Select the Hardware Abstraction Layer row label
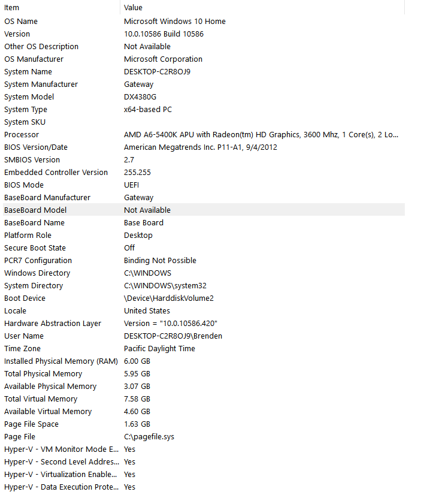This screenshot has height=504, width=424. click(53, 324)
